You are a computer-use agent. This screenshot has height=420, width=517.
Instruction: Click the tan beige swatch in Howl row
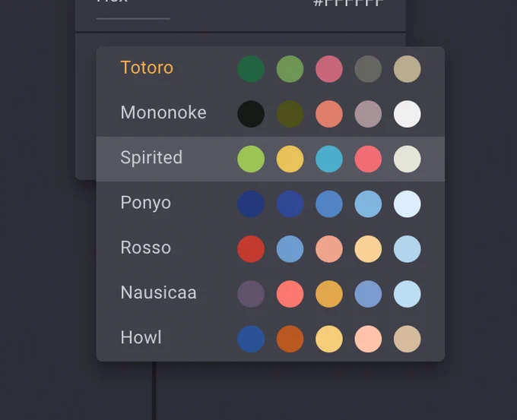tap(408, 339)
